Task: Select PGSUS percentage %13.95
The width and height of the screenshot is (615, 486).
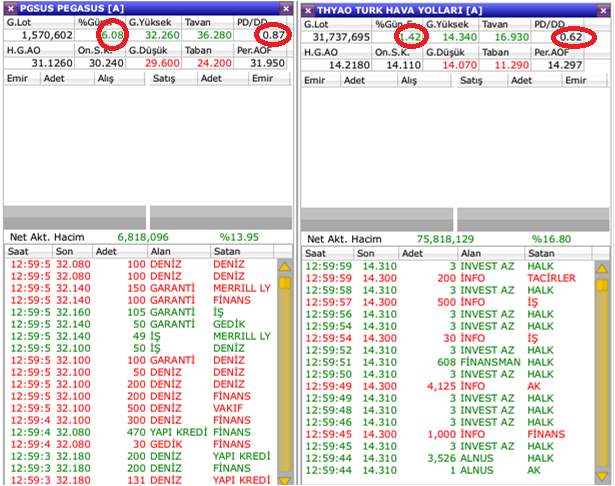Action: [239, 237]
